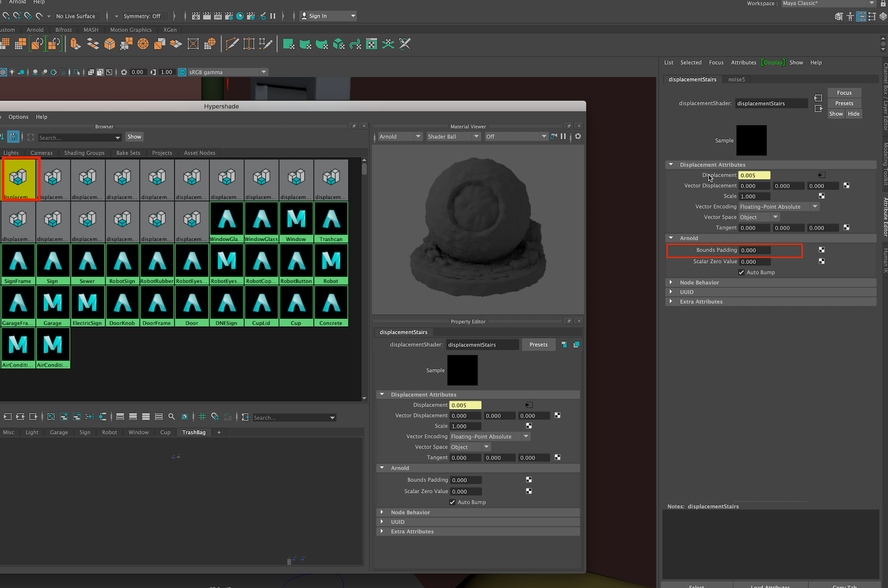Viewport: 888px width, 588px height.
Task: Click the Focus button
Action: pos(844,93)
